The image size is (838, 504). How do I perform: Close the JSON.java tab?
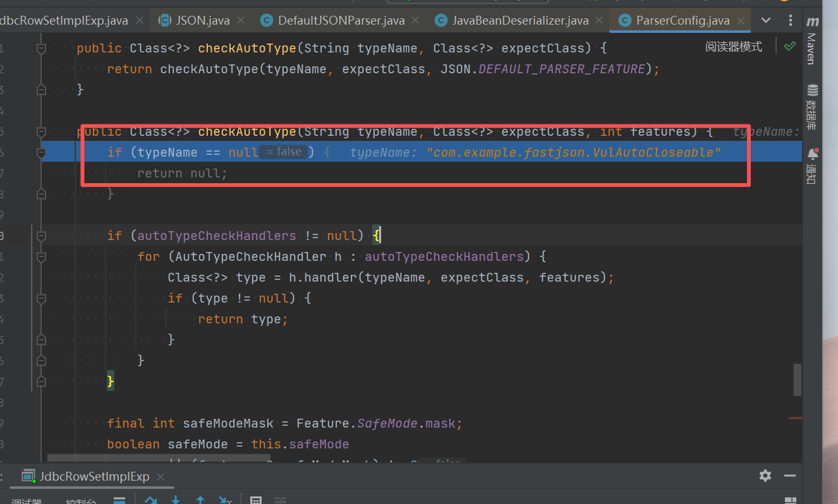click(x=241, y=21)
